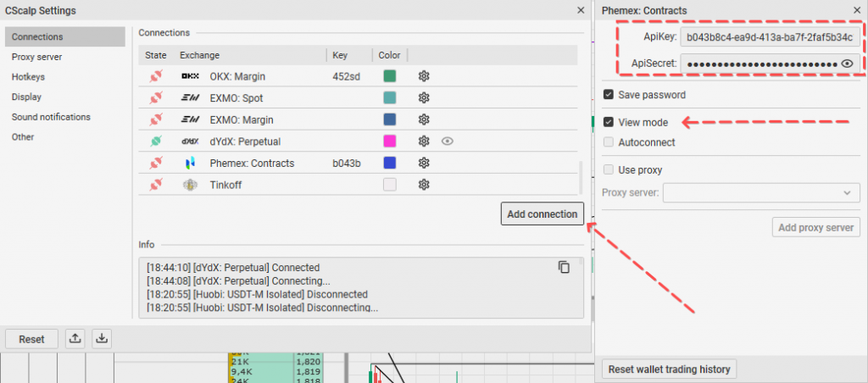Toggle the Save password checkbox
Viewport: 868px width, 383px height.
(609, 95)
